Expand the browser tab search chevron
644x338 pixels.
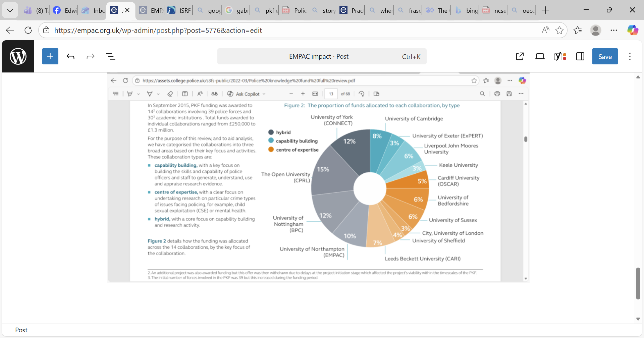10,10
